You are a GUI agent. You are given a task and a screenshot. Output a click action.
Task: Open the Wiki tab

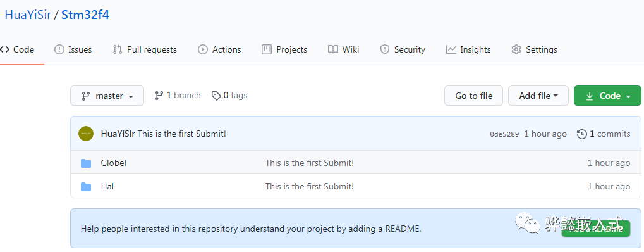click(343, 49)
